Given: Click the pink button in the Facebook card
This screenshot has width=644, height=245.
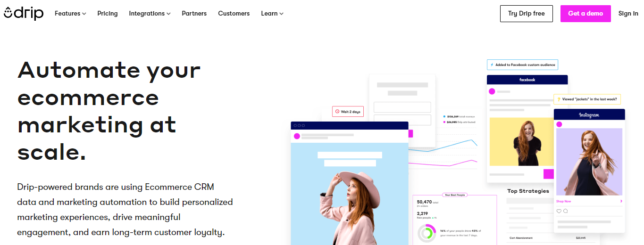Looking at the screenshot, I should pyautogui.click(x=548, y=174).
